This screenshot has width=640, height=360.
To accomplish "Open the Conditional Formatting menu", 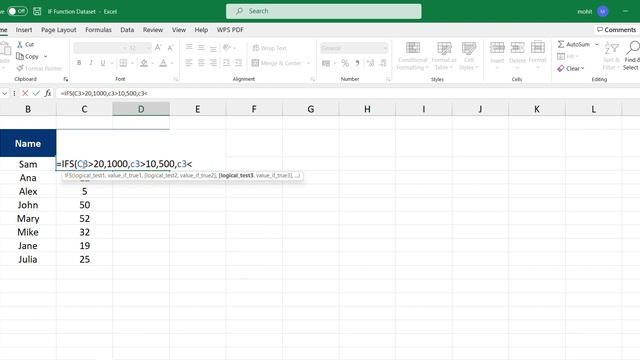I will tap(413, 56).
